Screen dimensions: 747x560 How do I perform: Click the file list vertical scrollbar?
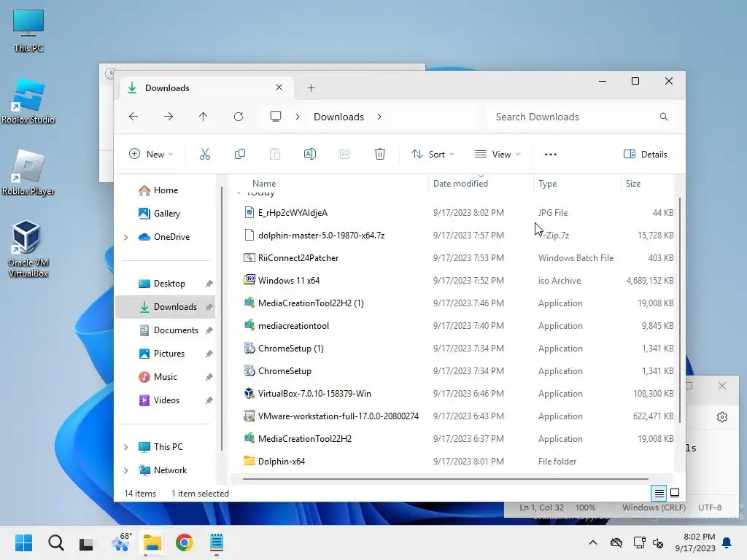pyautogui.click(x=679, y=309)
